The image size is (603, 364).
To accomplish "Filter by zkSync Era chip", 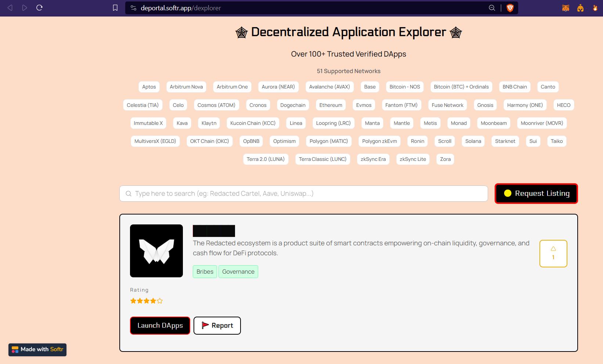I will [373, 159].
